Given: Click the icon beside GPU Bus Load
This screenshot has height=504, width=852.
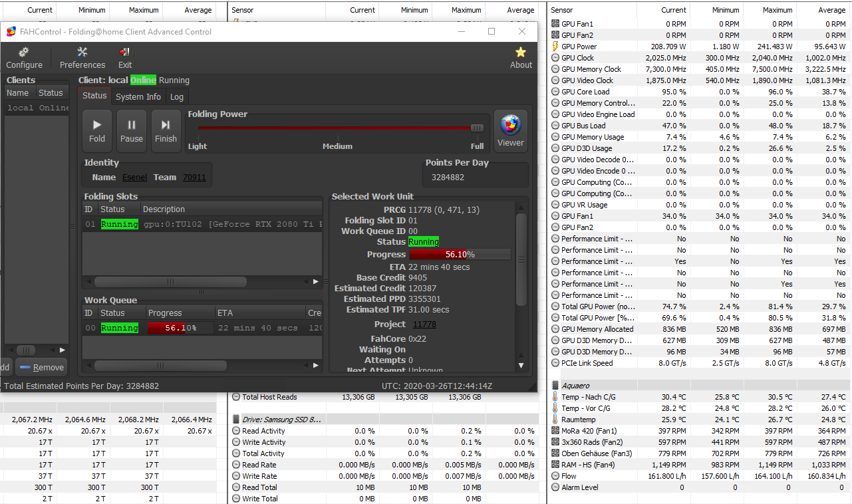Looking at the screenshot, I should (555, 126).
